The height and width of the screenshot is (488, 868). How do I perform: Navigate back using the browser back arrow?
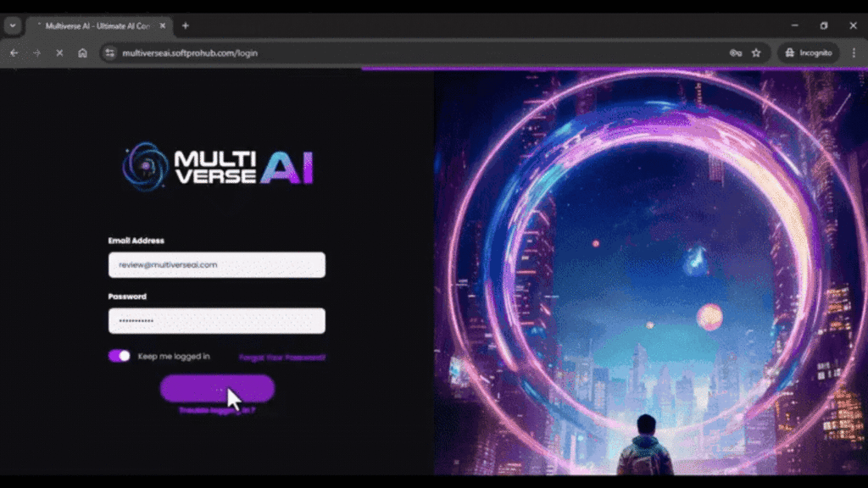tap(14, 53)
